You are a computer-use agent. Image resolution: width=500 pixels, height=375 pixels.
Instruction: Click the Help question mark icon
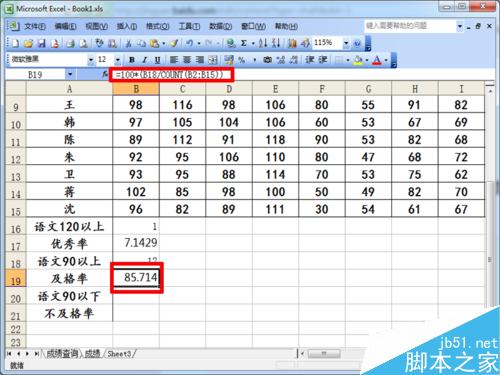[357, 43]
